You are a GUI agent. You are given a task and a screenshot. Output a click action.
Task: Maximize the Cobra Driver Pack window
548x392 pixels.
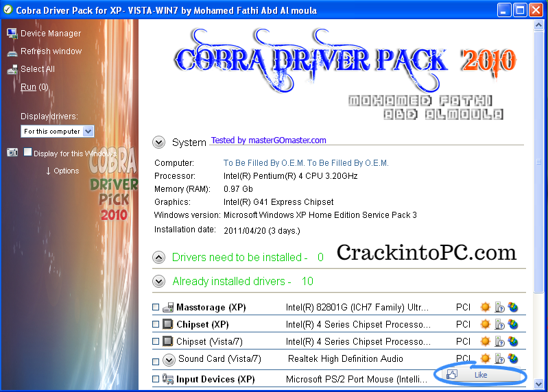[x=520, y=10]
